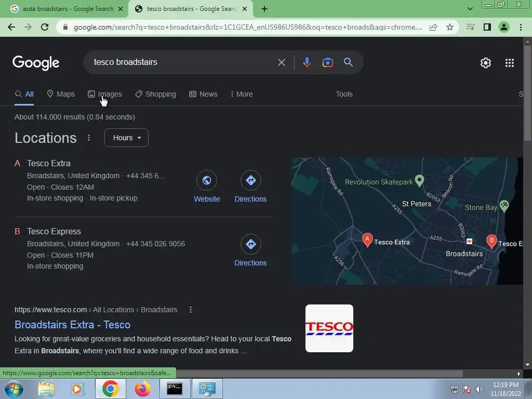Open the Google apps grid
Screen dimensions: 532x399
click(510, 63)
